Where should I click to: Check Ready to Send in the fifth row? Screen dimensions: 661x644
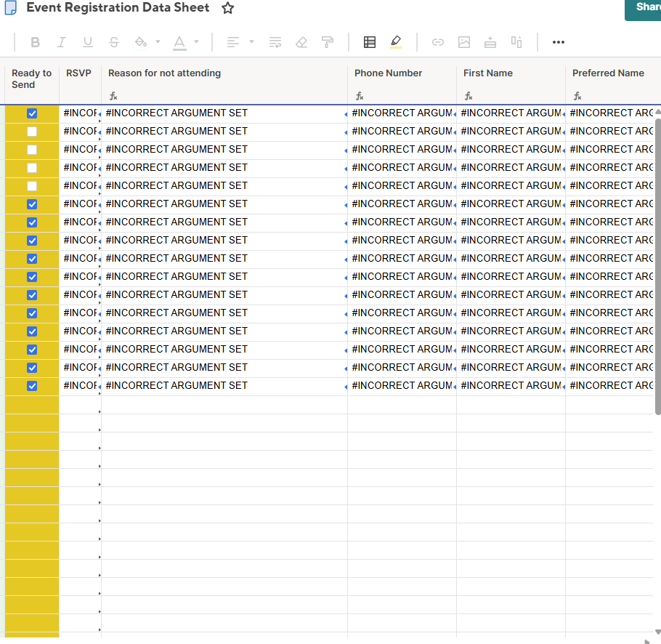32,186
